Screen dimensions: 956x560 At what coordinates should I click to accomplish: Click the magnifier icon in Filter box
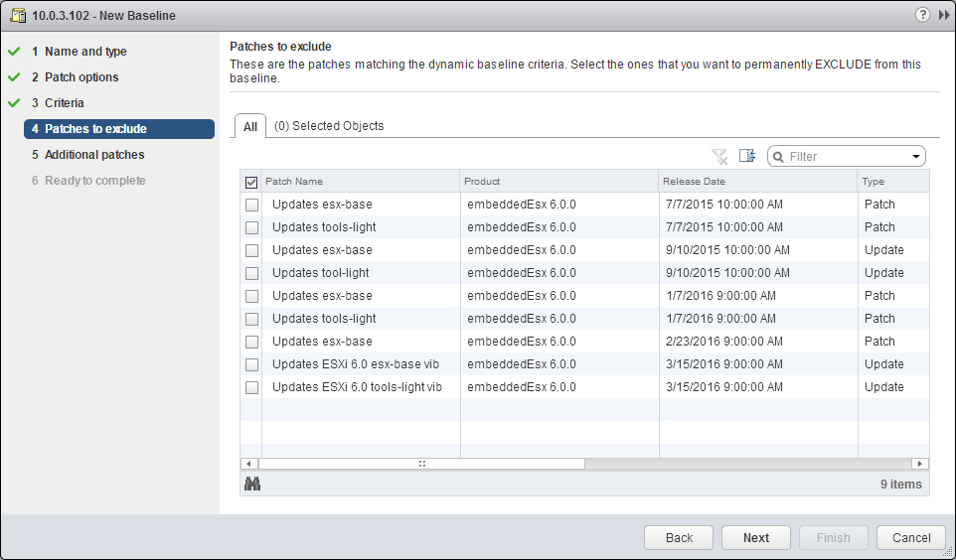(778, 157)
